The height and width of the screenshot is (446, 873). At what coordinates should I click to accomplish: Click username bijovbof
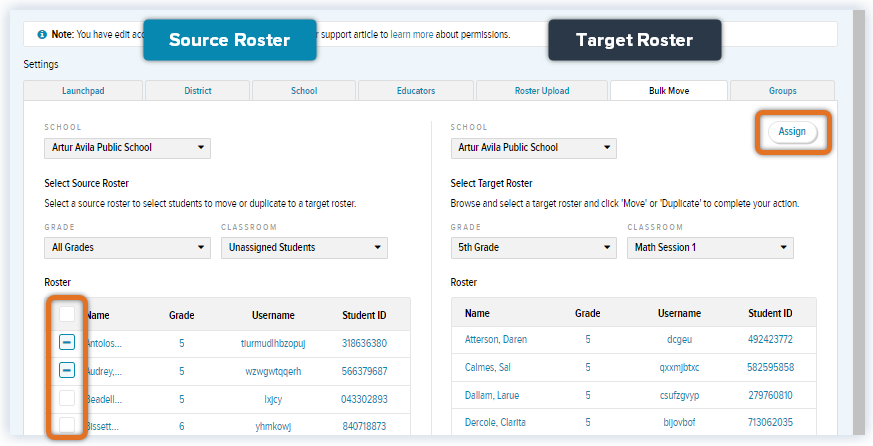click(679, 422)
